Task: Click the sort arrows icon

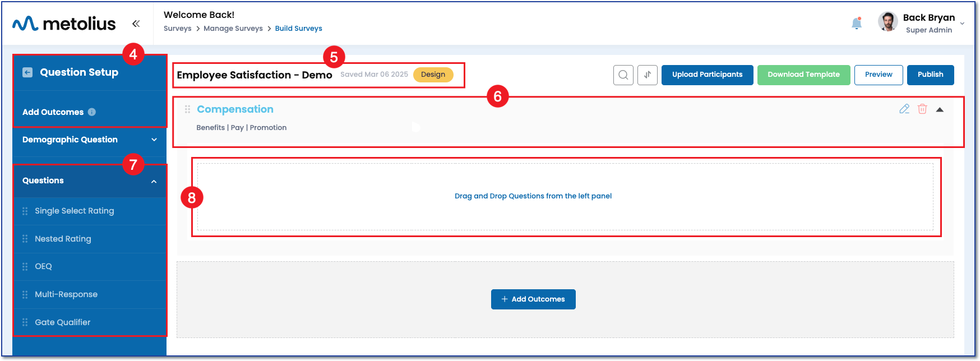Action: (x=648, y=75)
